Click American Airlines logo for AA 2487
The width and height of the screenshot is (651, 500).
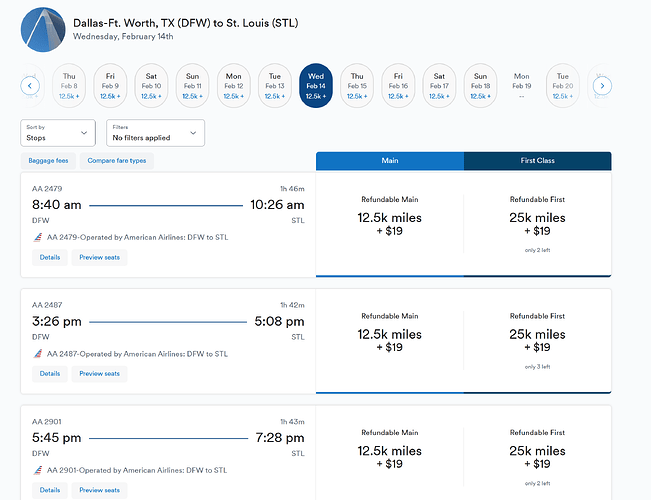(x=38, y=354)
